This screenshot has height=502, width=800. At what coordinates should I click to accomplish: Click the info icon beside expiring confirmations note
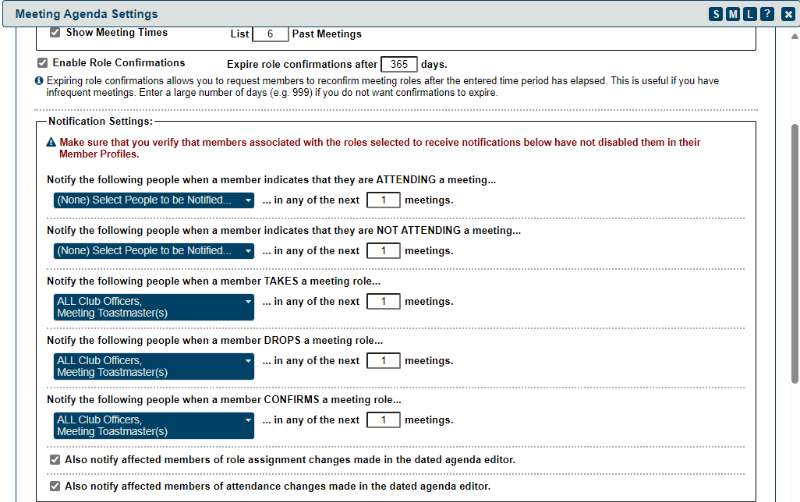[39, 81]
